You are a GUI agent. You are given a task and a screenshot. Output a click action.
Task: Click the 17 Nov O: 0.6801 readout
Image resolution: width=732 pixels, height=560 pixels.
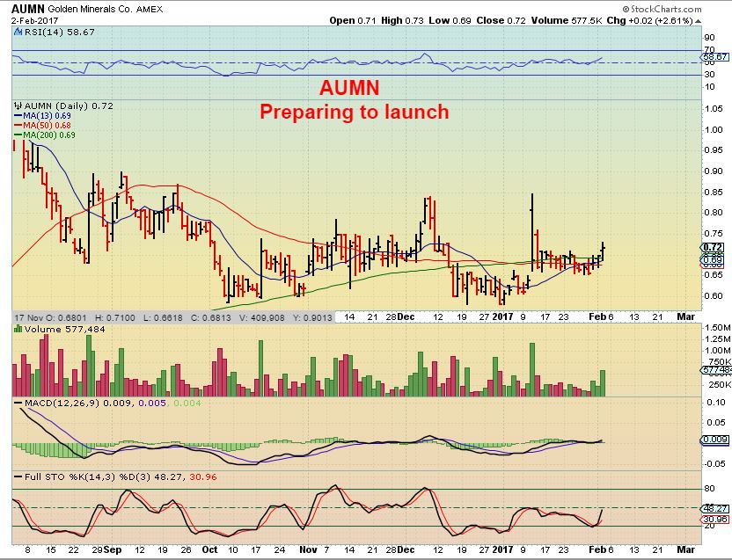(x=50, y=317)
